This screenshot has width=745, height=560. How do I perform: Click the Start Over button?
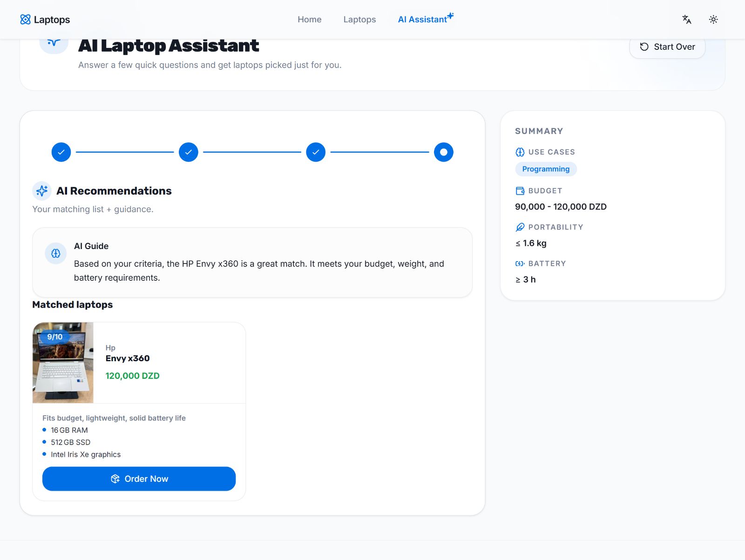click(x=667, y=47)
